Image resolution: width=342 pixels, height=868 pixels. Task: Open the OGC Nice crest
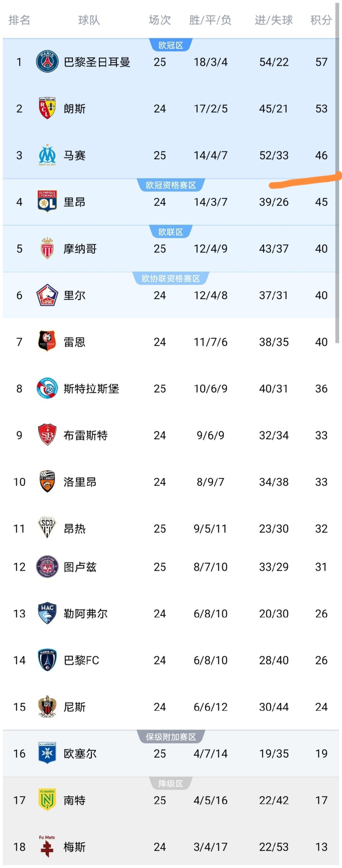click(x=47, y=706)
